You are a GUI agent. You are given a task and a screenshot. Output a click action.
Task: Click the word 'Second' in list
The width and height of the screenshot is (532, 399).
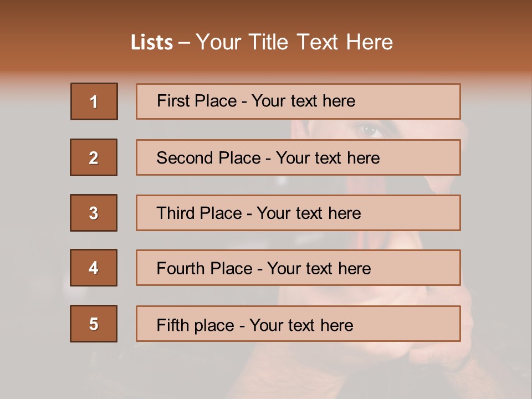click(x=185, y=158)
